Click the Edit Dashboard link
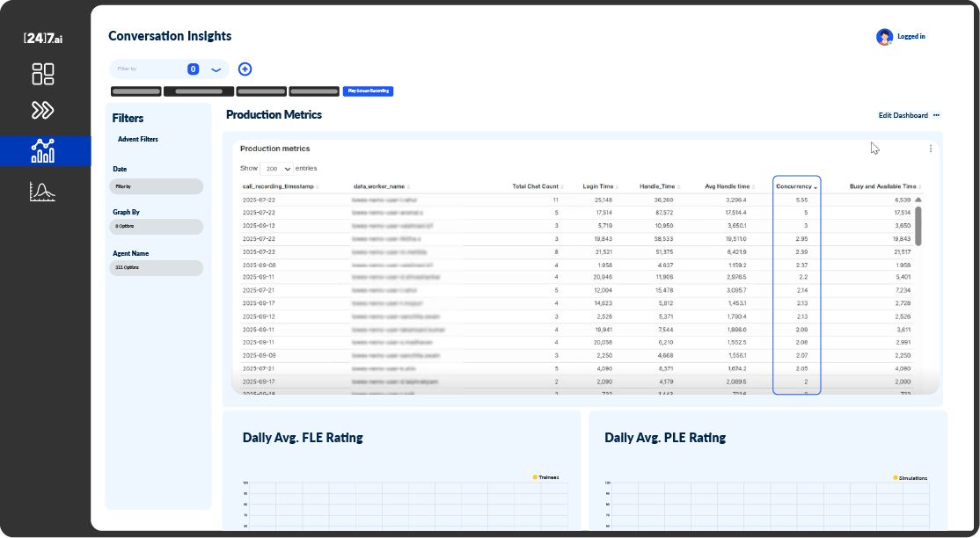This screenshot has width=980, height=538. (903, 115)
